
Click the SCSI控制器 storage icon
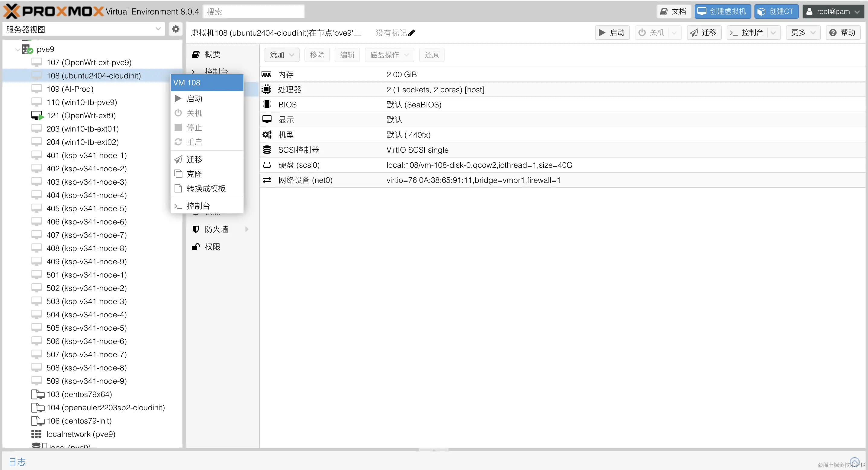tap(267, 150)
